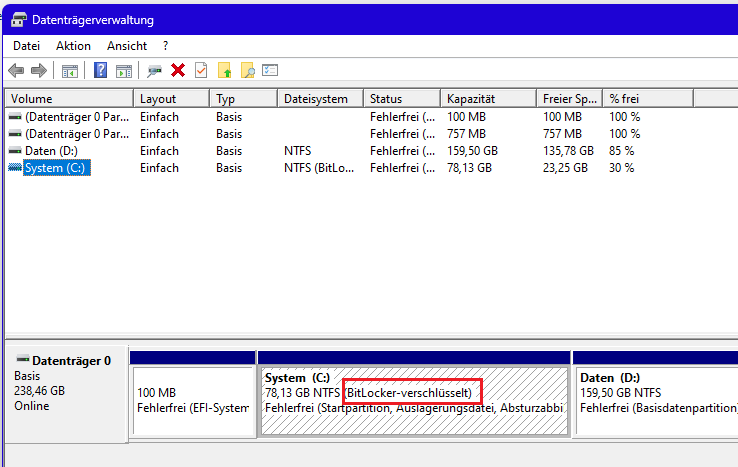Viewport: 738px width, 467px height.
Task: Sort by the Status column header
Action: (x=402, y=98)
